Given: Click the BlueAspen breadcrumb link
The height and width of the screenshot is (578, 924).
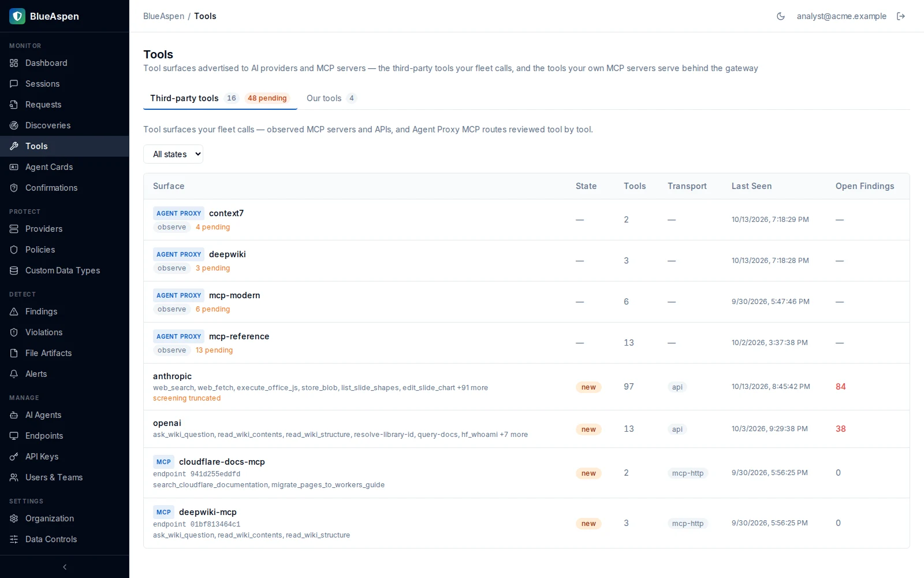Looking at the screenshot, I should coord(164,16).
